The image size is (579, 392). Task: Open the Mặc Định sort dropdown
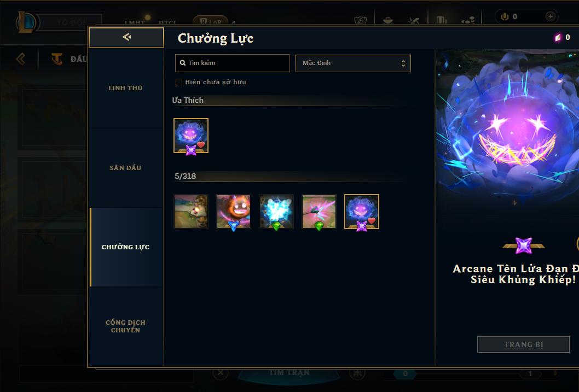[353, 63]
